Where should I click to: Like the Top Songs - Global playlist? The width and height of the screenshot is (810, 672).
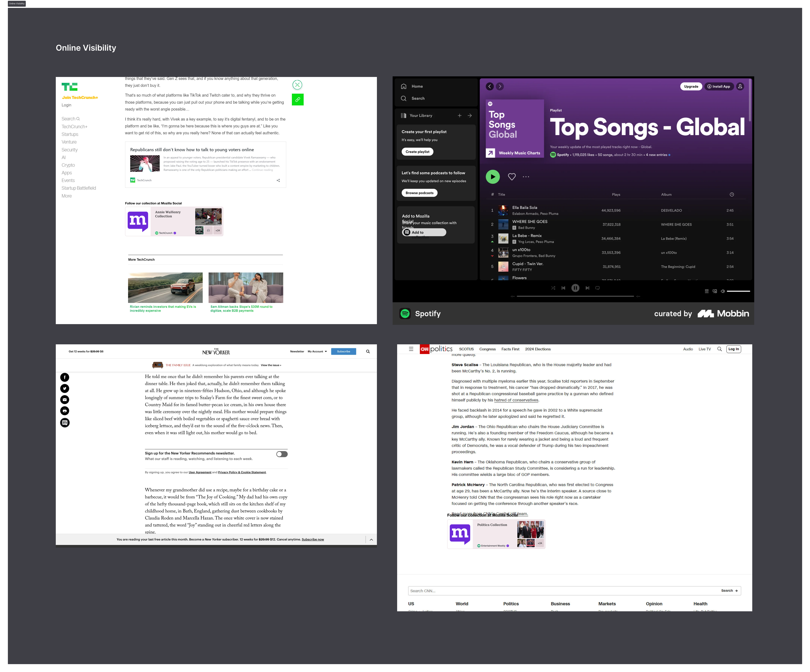pos(512,176)
